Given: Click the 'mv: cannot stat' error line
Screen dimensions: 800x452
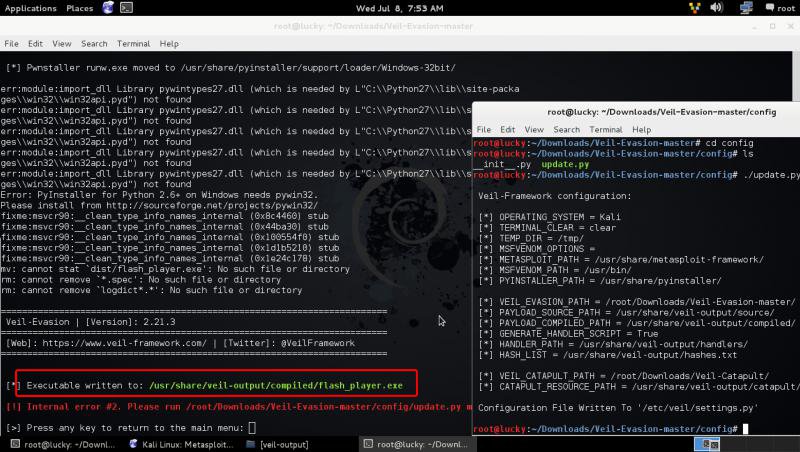Looking at the screenshot, I should [x=175, y=269].
